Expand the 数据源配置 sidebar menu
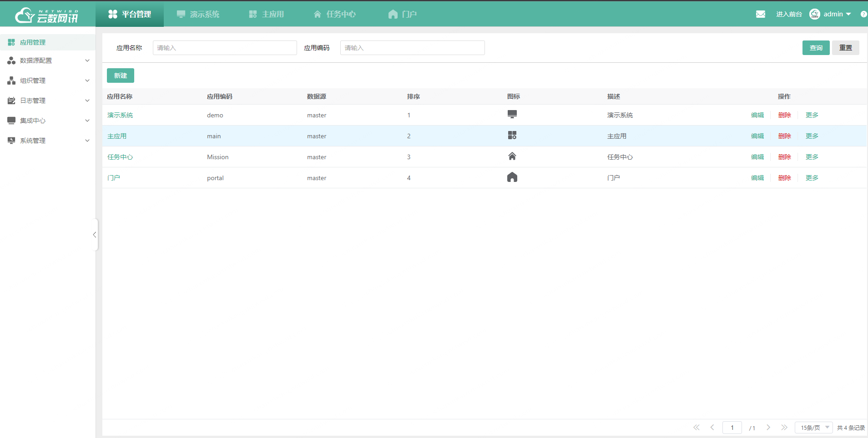 [x=48, y=60]
